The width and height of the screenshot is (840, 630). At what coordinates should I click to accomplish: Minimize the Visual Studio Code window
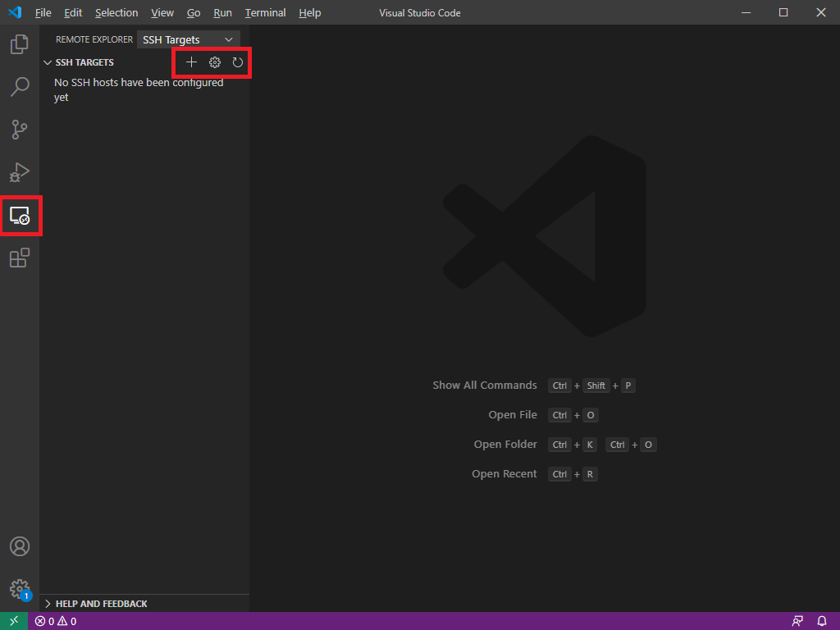746,12
